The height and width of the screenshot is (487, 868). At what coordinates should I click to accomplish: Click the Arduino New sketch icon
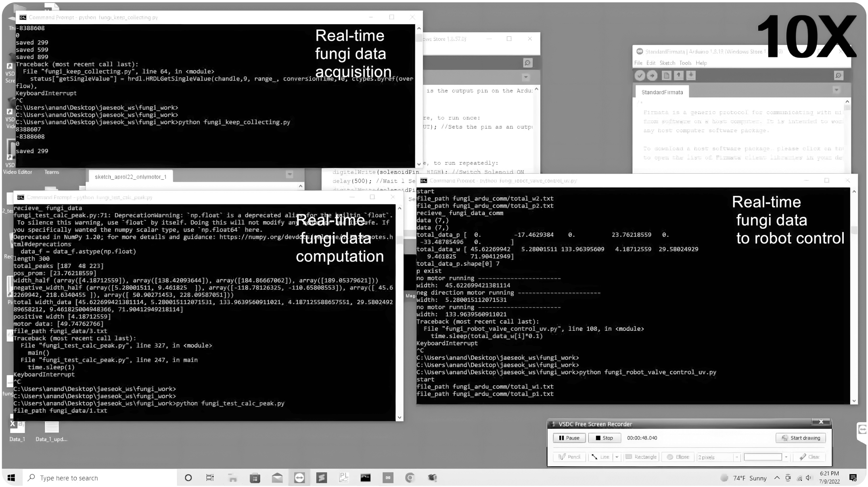667,76
